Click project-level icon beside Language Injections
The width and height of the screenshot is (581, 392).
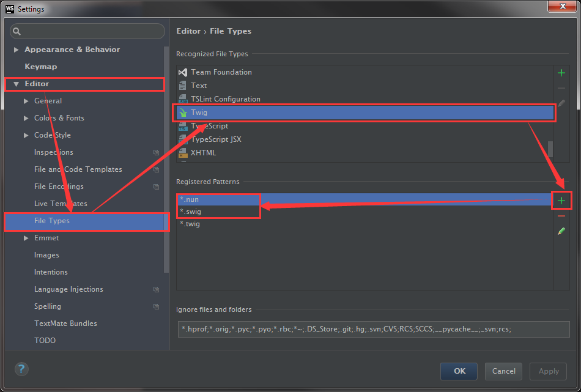coord(156,289)
